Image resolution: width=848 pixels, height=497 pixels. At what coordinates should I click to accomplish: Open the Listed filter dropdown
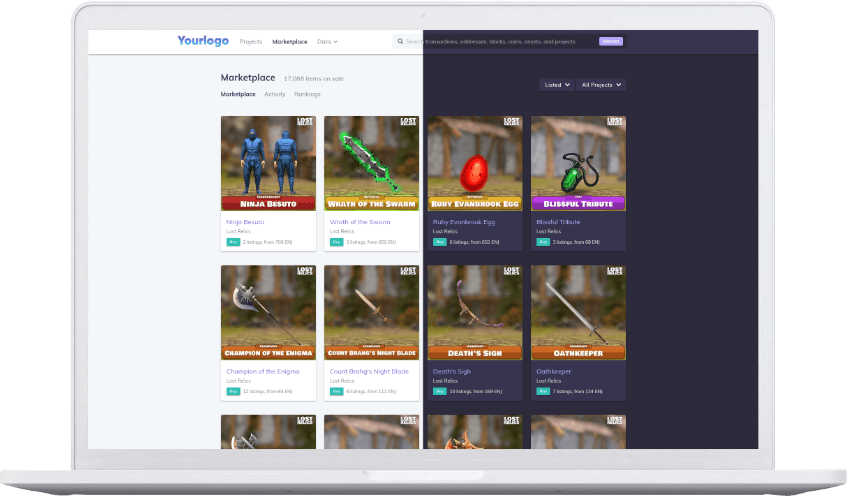[x=556, y=85]
